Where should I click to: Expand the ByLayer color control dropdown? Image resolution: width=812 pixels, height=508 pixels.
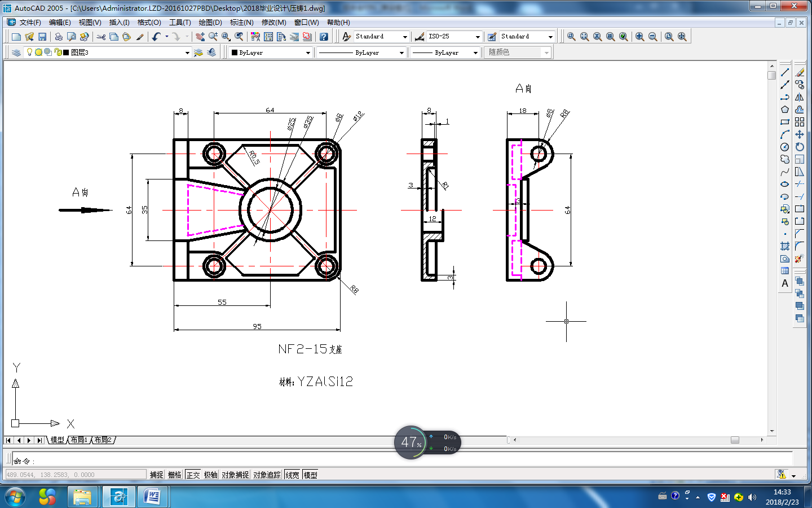pyautogui.click(x=308, y=52)
